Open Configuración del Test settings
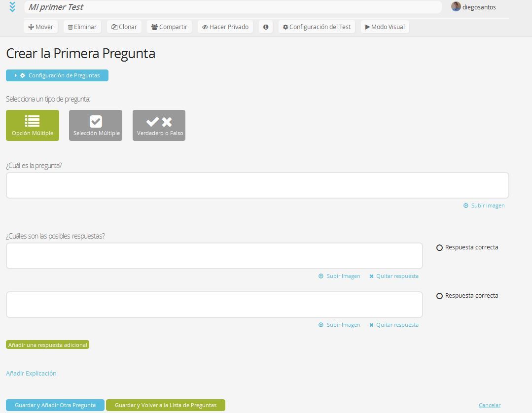Viewport: 532px width, 413px height. coord(317,27)
